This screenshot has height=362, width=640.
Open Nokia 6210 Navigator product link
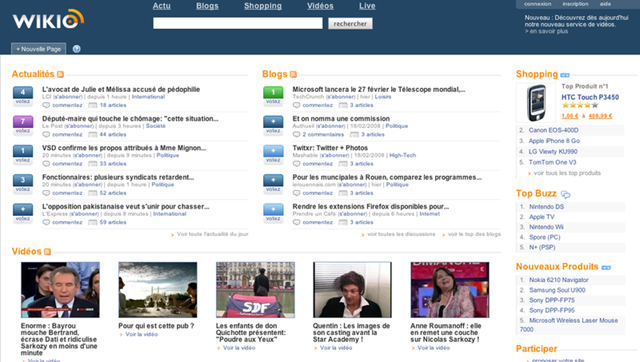[559, 280]
